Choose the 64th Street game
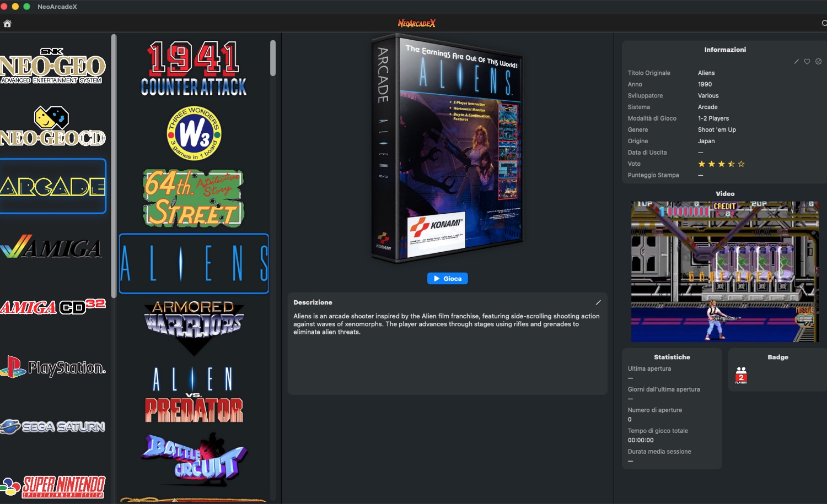Screen dimensions: 827x504 pyautogui.click(x=194, y=198)
